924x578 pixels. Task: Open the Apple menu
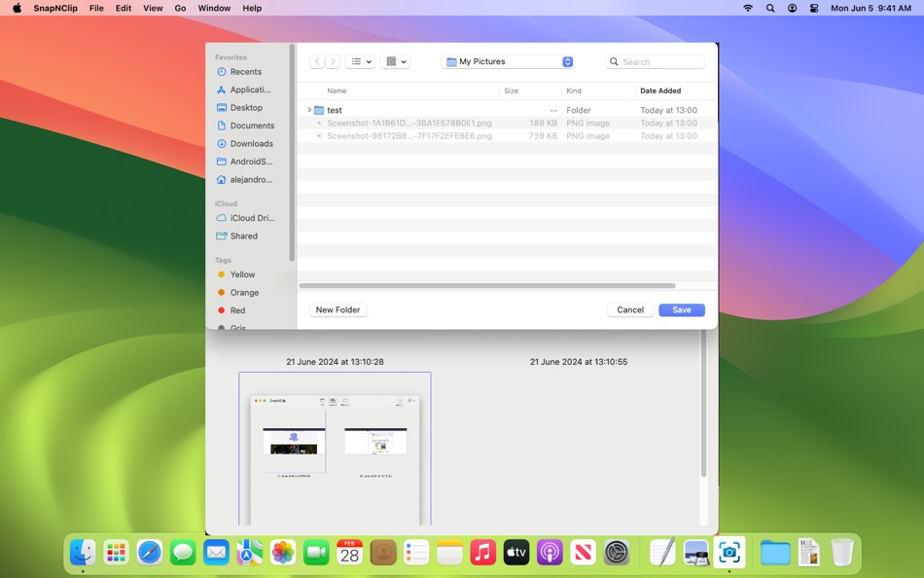coord(18,8)
